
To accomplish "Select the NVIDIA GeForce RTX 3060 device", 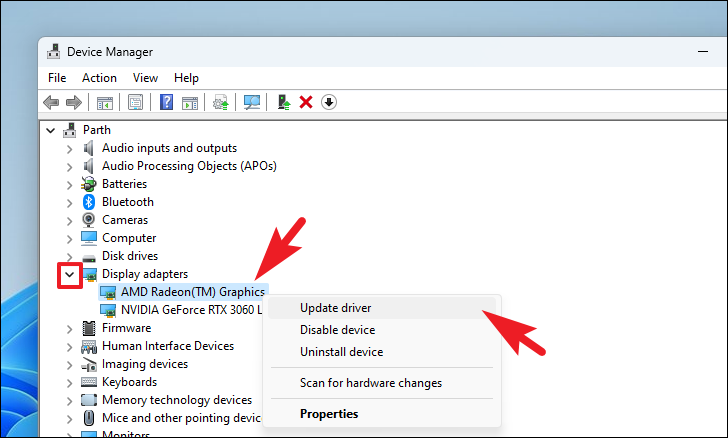I will [x=191, y=310].
